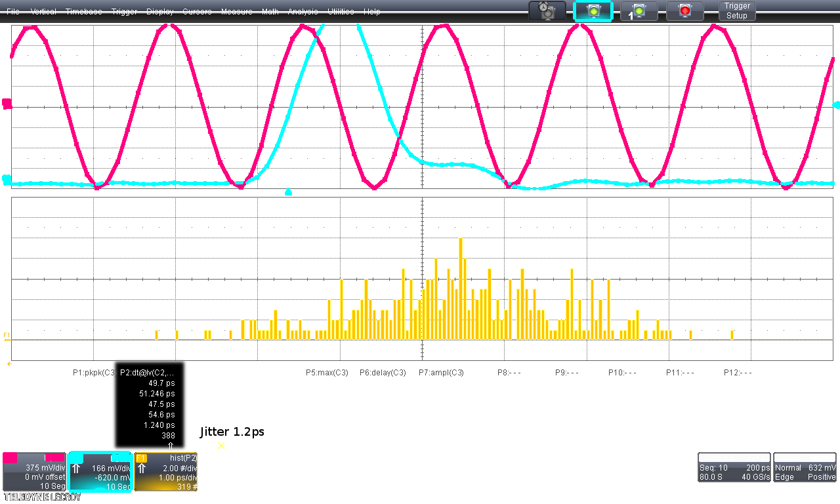Open the Analysis menu
Image resolution: width=840 pixels, height=504 pixels.
click(x=302, y=12)
